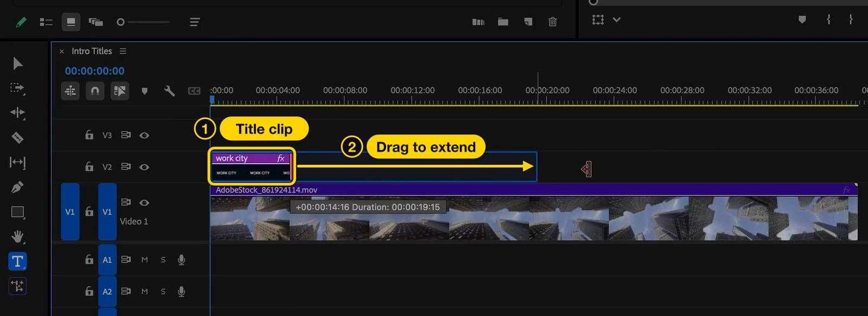Select the AdobeStock_861924114.mov clip
Viewport: 868px width, 316px height.
pos(534,212)
